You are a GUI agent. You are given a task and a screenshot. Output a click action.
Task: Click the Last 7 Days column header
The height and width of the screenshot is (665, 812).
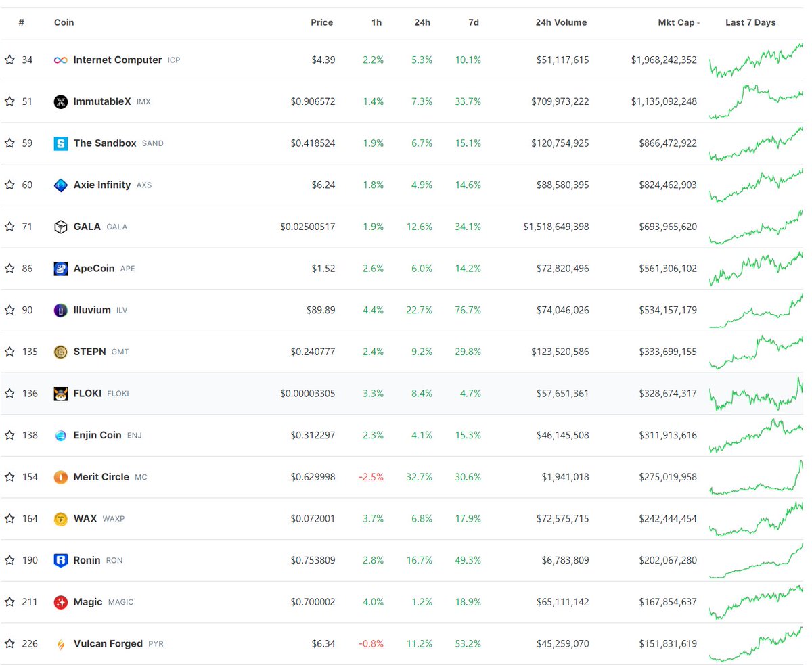[750, 22]
